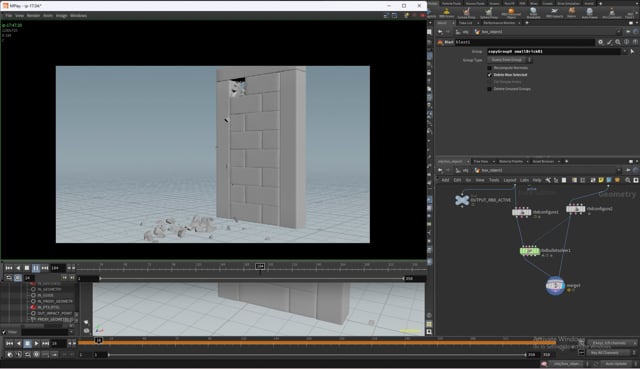Click the blast node name field
The height and width of the screenshot is (369, 640).
click(524, 42)
